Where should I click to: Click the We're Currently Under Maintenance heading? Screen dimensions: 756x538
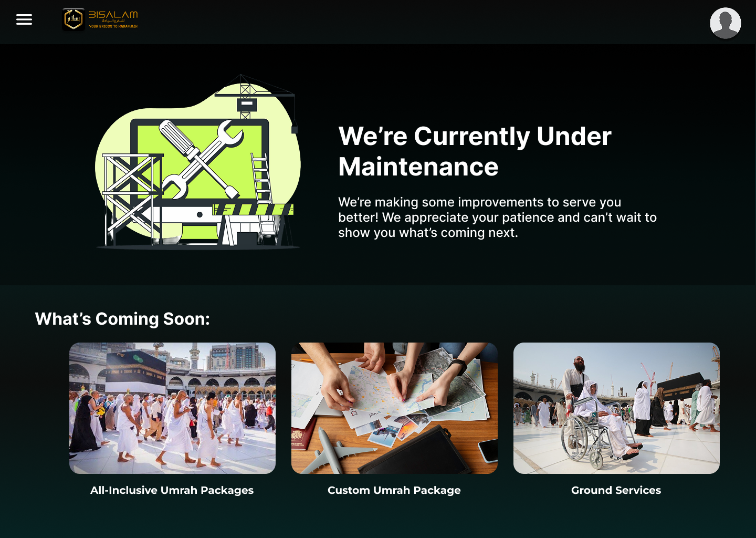pos(475,151)
